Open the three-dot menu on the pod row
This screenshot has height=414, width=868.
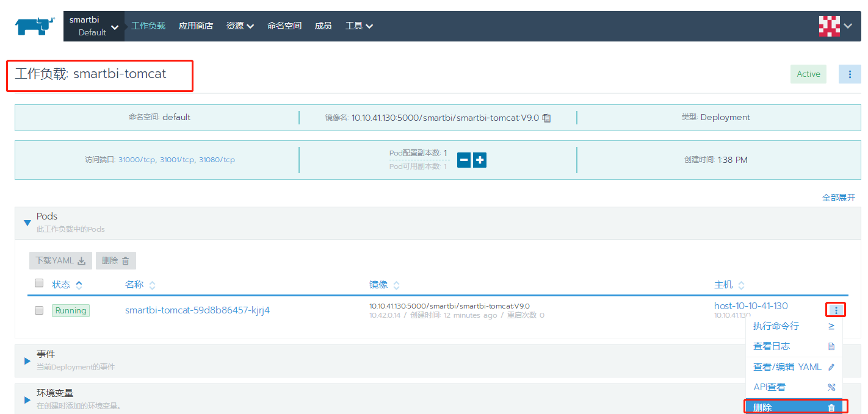click(836, 310)
